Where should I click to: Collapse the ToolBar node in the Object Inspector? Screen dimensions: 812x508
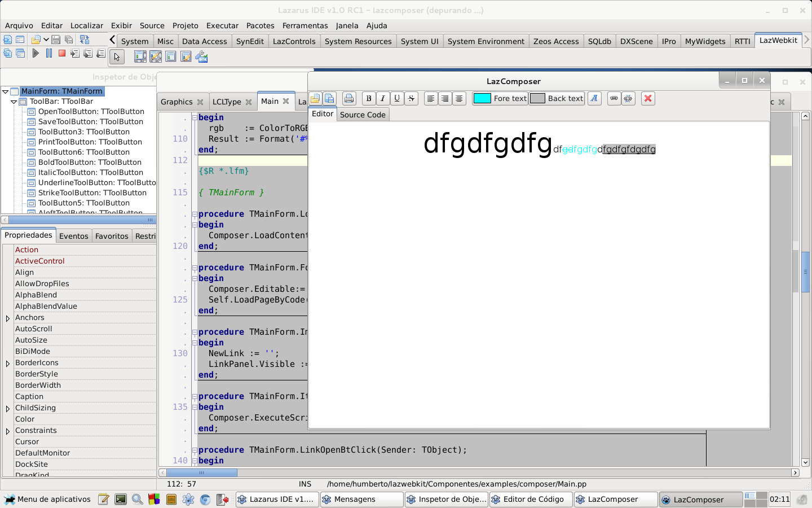(13, 100)
